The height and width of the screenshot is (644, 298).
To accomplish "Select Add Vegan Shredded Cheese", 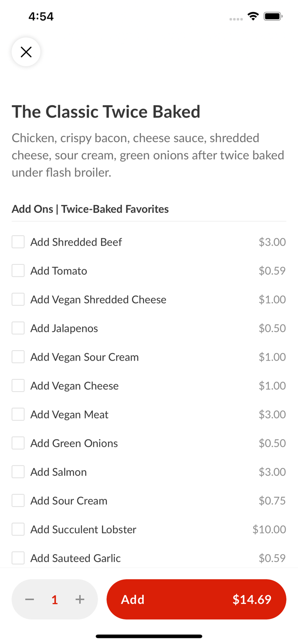I will pos(18,299).
